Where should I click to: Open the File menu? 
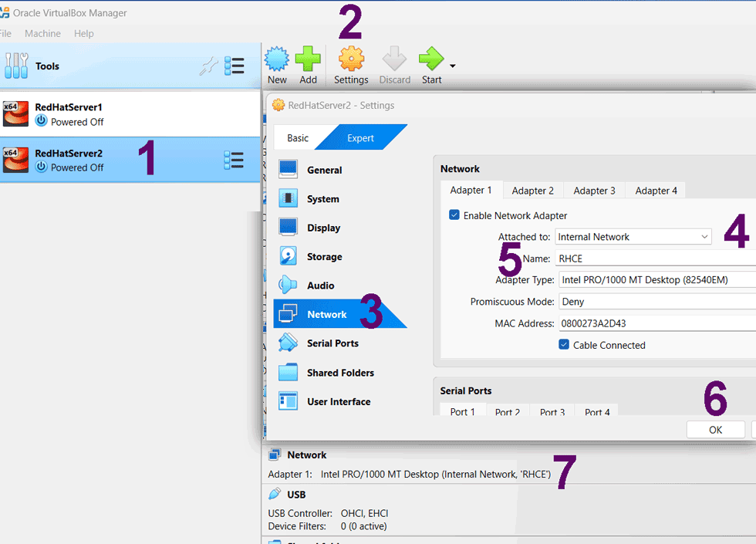(x=6, y=33)
